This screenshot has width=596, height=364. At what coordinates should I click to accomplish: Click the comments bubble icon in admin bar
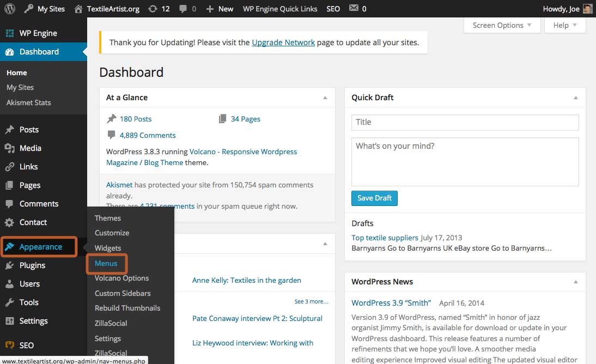tap(183, 9)
